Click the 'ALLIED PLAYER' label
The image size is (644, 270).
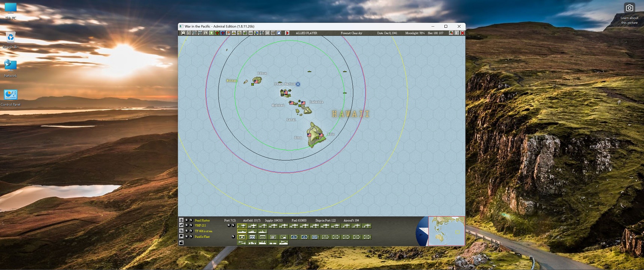307,33
